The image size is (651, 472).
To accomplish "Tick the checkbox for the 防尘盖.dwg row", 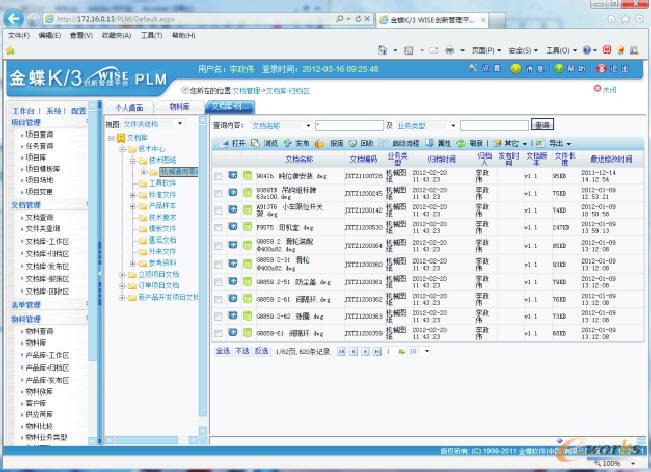I will (218, 282).
